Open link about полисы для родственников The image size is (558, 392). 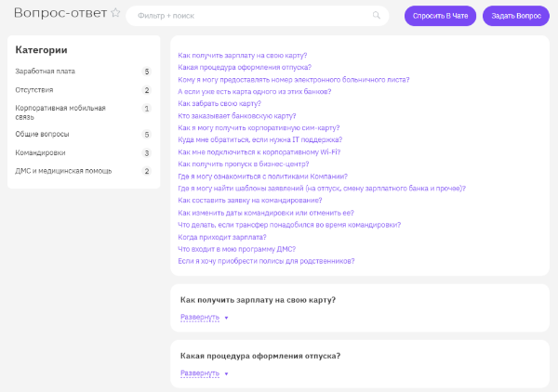pos(266,261)
